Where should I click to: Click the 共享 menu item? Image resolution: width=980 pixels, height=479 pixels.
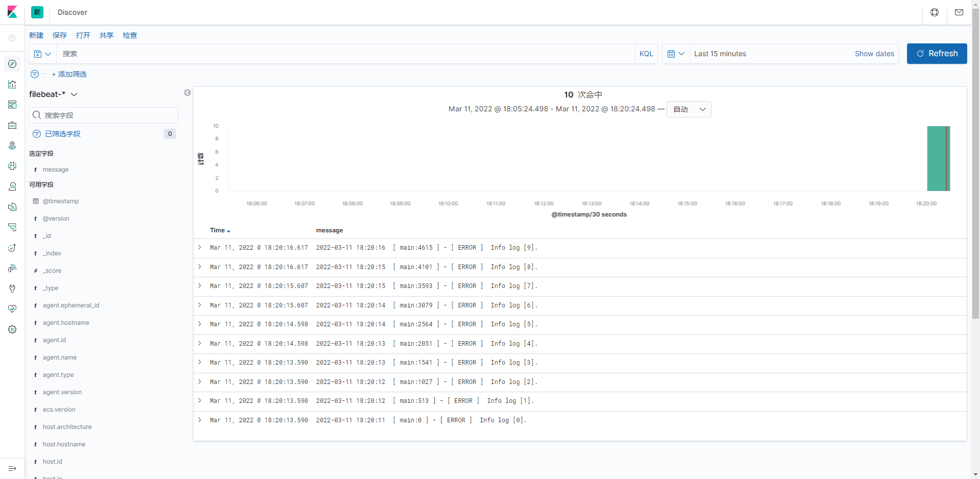pyautogui.click(x=107, y=35)
